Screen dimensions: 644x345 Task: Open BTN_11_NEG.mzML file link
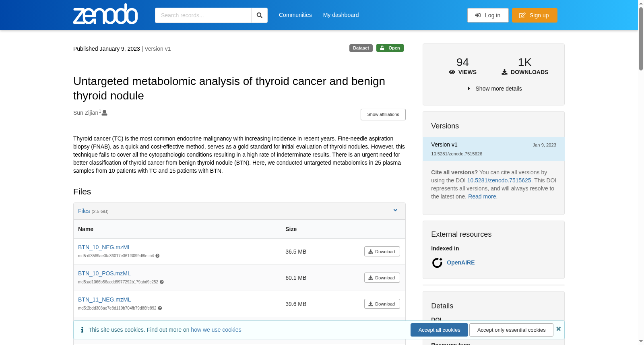(104, 300)
